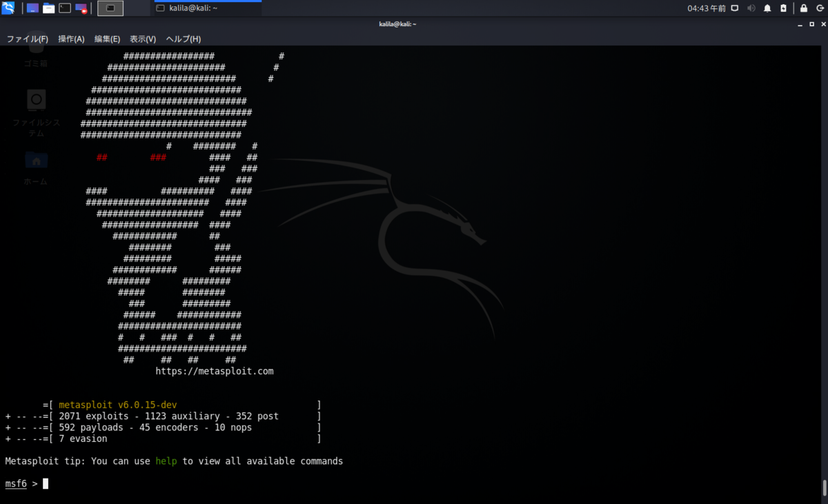Open the ファイル(F) menu
The image size is (828, 504).
[28, 39]
